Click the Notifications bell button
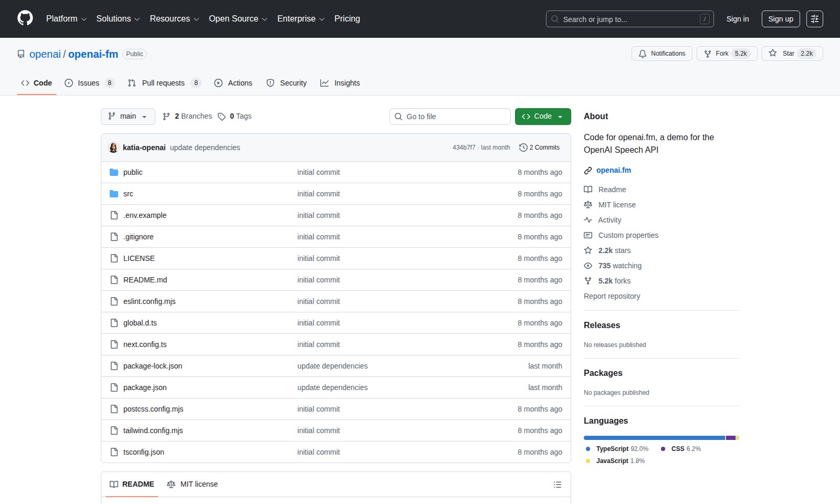The image size is (840, 504). point(662,54)
